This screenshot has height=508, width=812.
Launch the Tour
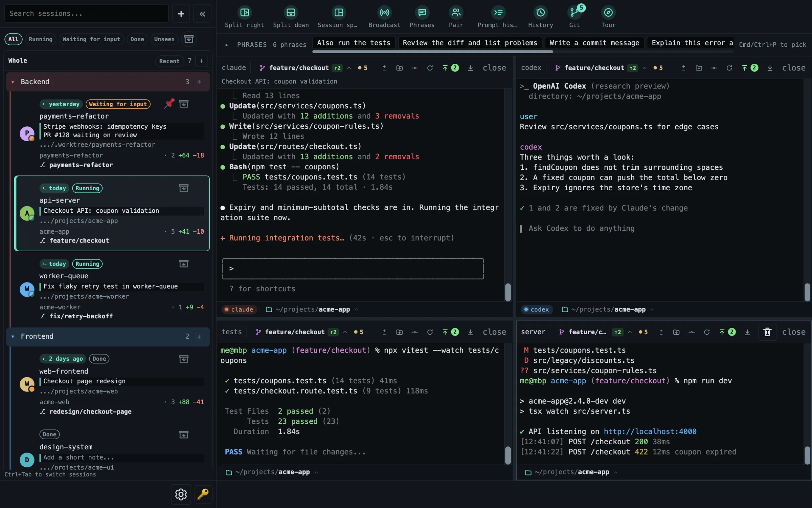point(608,17)
